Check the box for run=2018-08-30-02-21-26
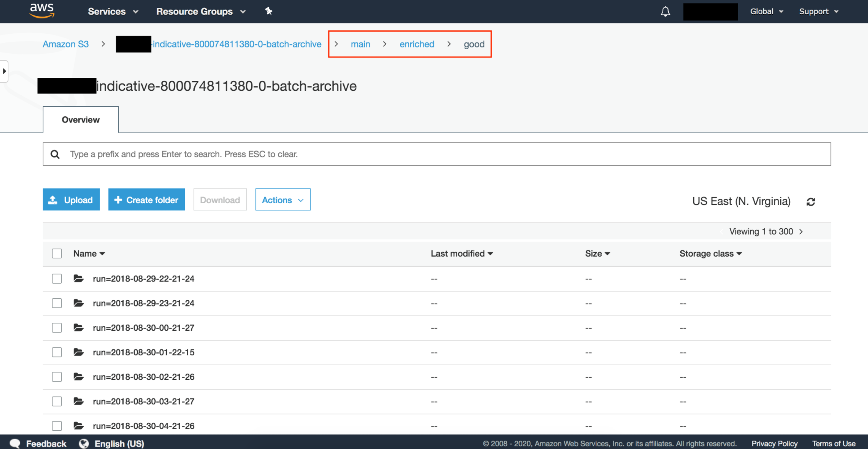868x449 pixels. 57,377
